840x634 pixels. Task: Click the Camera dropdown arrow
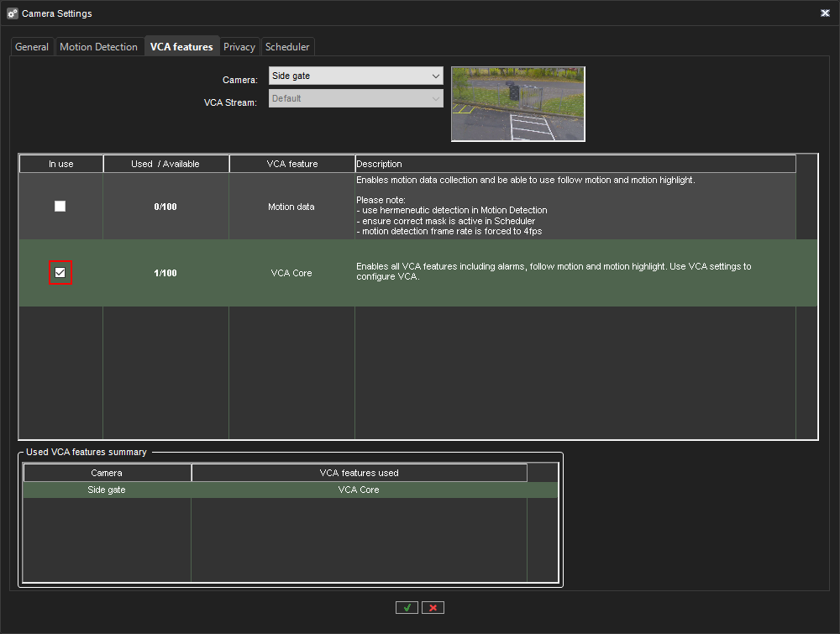click(x=436, y=76)
